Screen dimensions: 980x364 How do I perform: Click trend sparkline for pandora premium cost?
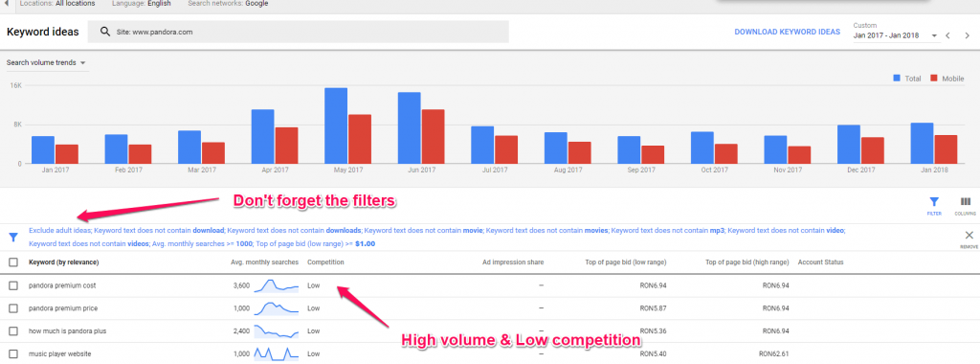click(x=276, y=285)
